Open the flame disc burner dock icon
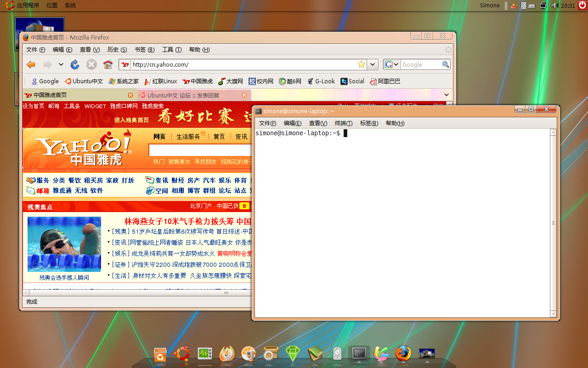The height and width of the screenshot is (368, 588). [226, 354]
